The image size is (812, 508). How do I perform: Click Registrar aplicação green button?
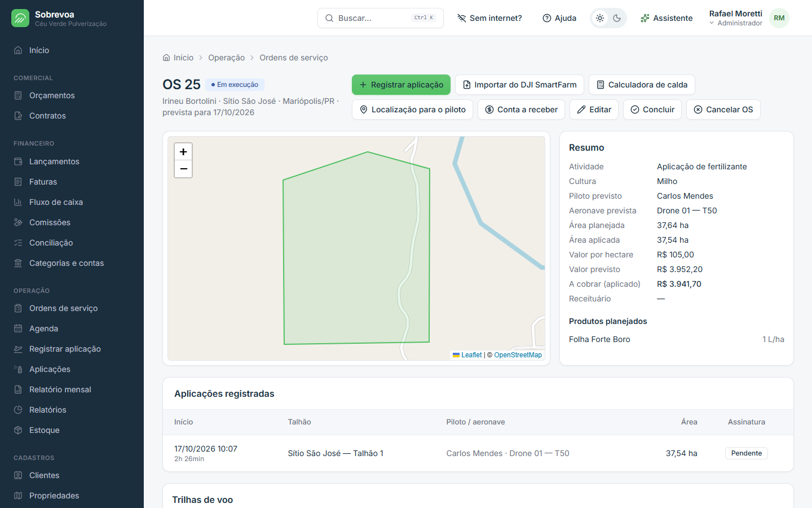[401, 85]
